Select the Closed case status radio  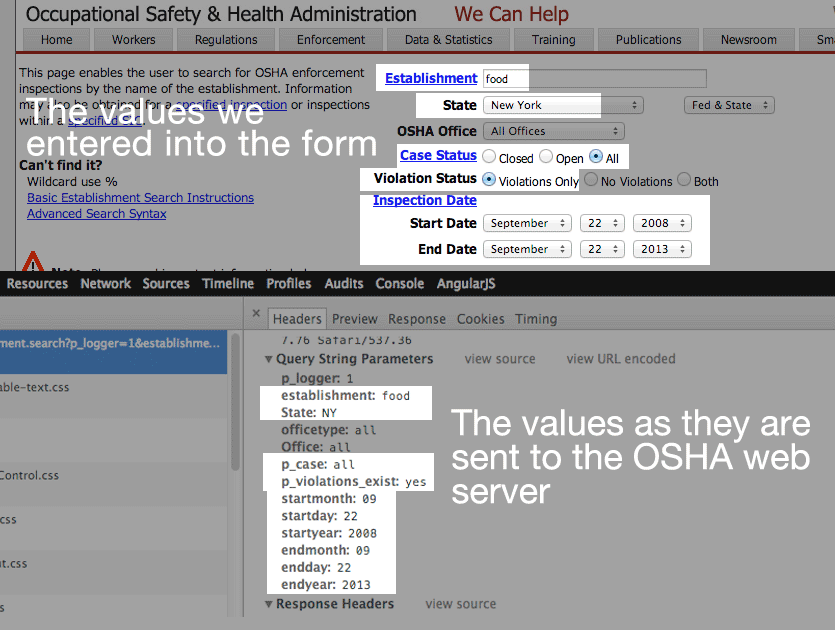click(489, 157)
